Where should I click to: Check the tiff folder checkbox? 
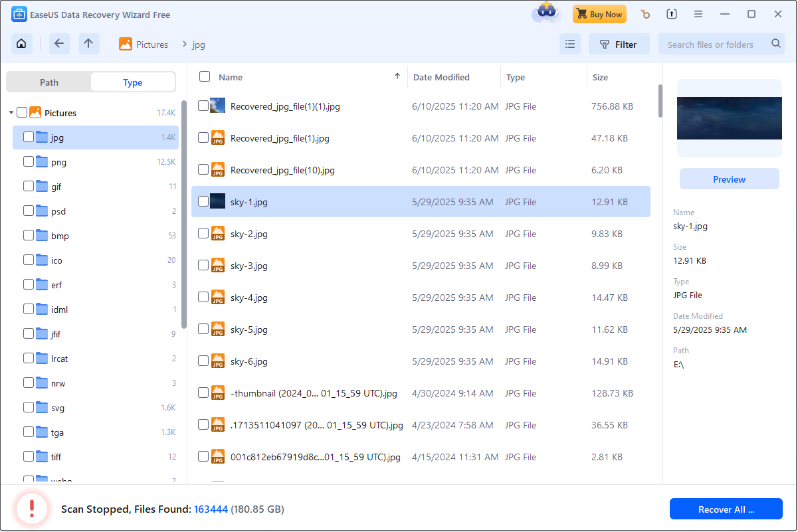point(29,456)
